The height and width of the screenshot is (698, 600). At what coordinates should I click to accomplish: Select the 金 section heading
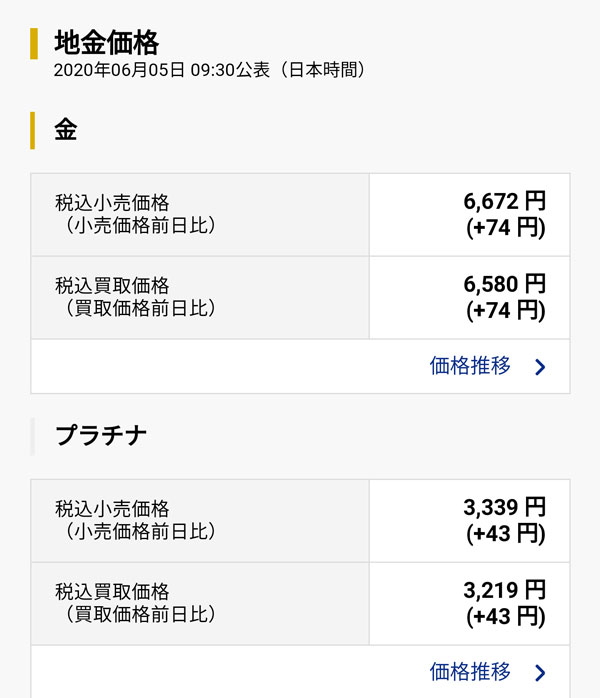click(66, 130)
